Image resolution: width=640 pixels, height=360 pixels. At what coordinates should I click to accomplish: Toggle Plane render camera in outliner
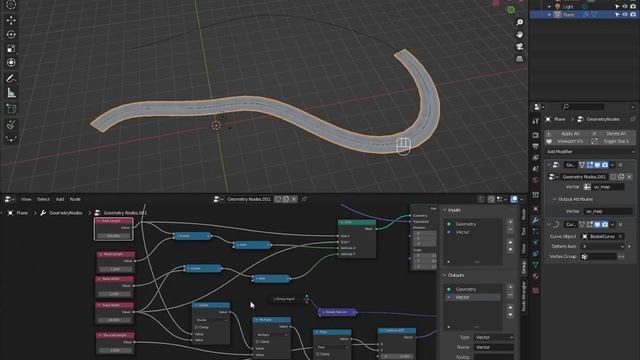click(633, 15)
